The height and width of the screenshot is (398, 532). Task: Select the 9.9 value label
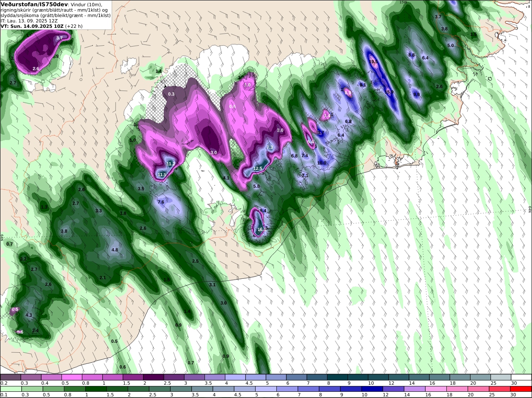(417, 95)
